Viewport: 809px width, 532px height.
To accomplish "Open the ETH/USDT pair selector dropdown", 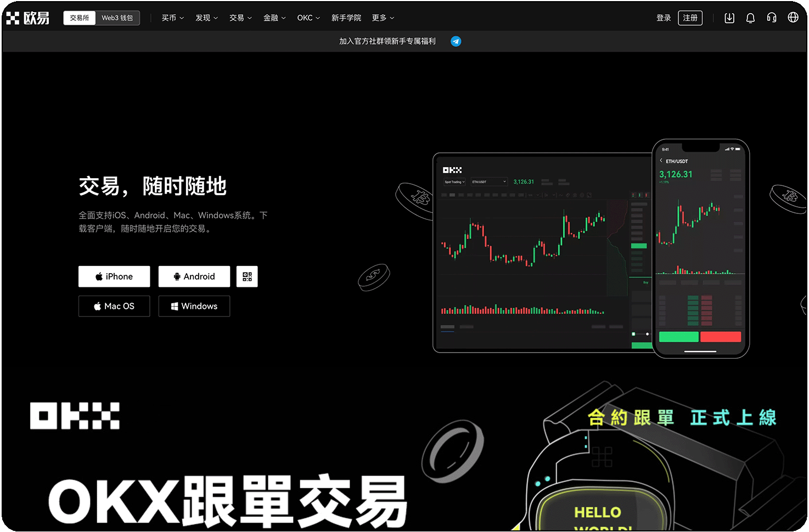I will pyautogui.click(x=488, y=182).
